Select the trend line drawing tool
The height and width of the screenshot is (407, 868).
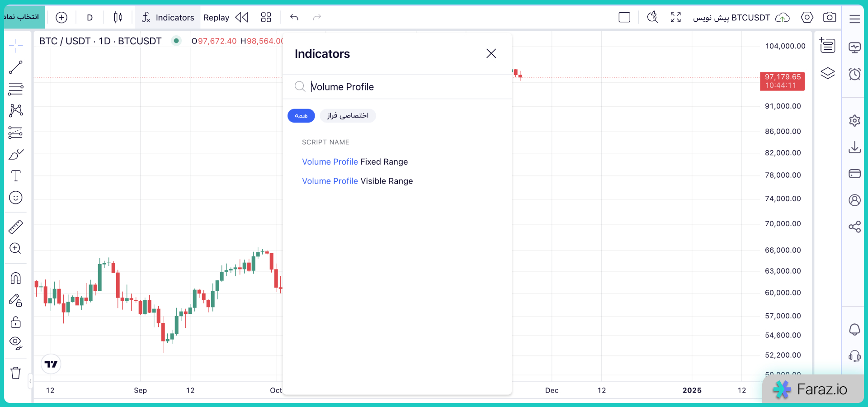16,67
